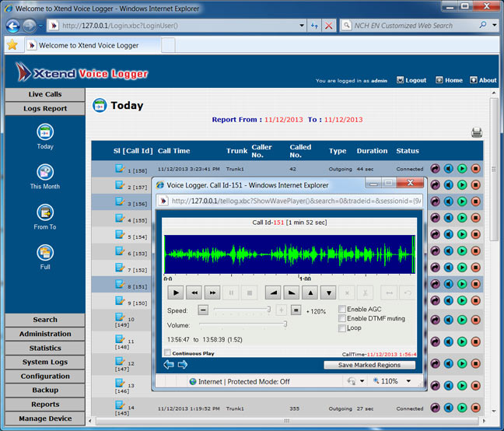
Task: Go to previous call with left arrow
Action: click(169, 364)
